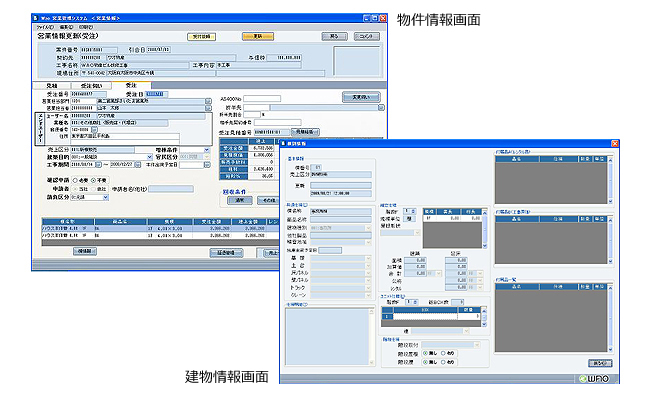Switch to the 見積 tab
This screenshot has height=400, width=650.
(x=50, y=86)
